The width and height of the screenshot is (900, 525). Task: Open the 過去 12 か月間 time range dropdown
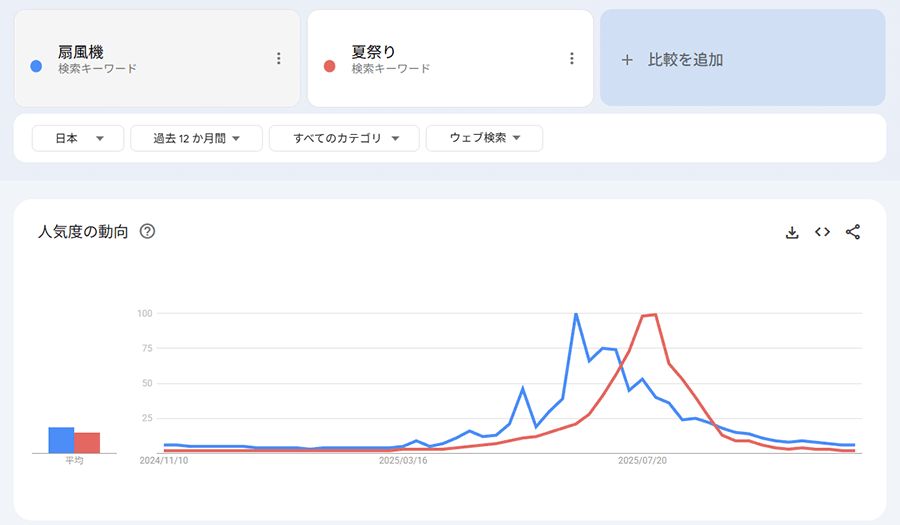pyautogui.click(x=196, y=138)
